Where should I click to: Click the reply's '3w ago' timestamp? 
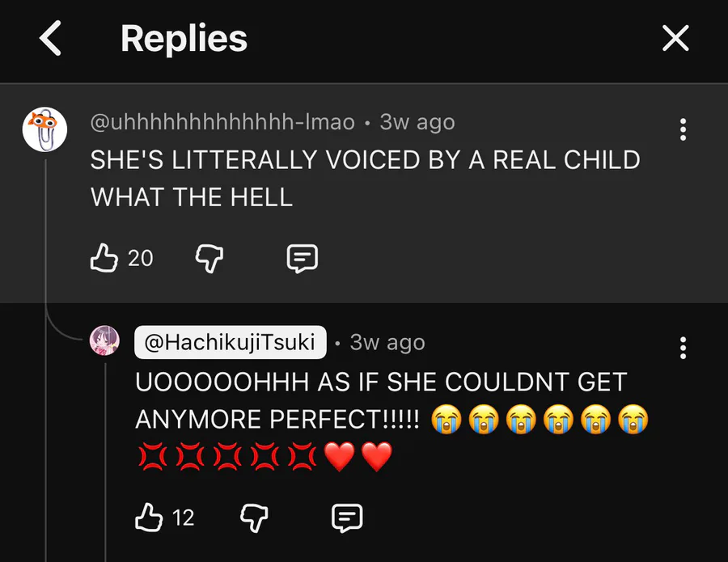[387, 342]
